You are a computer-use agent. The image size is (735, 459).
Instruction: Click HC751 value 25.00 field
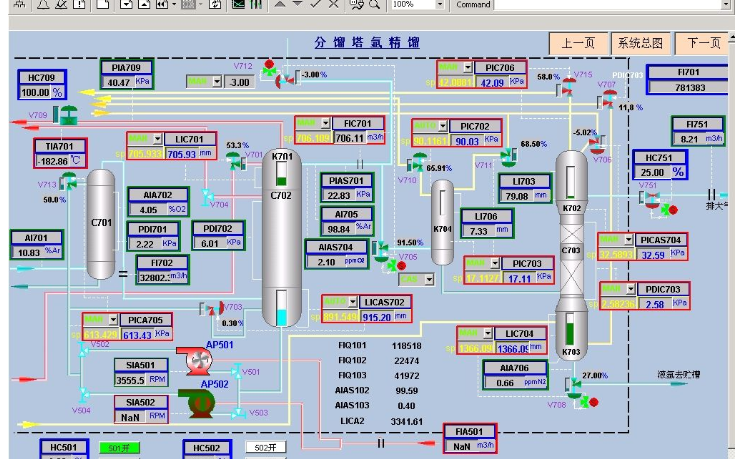coord(652,173)
